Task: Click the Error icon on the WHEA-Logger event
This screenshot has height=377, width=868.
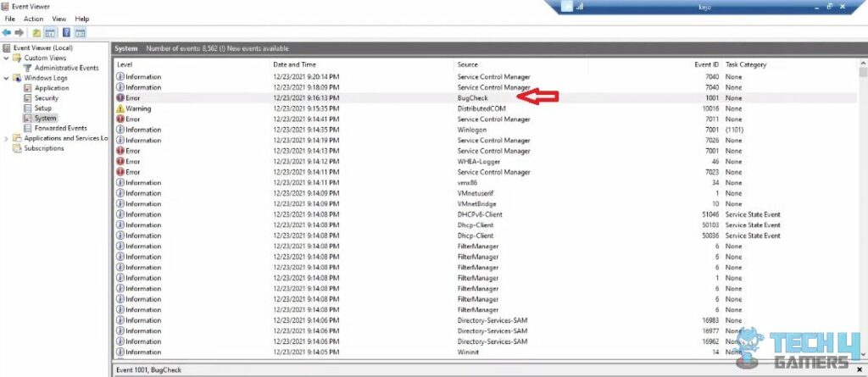Action: (120, 161)
